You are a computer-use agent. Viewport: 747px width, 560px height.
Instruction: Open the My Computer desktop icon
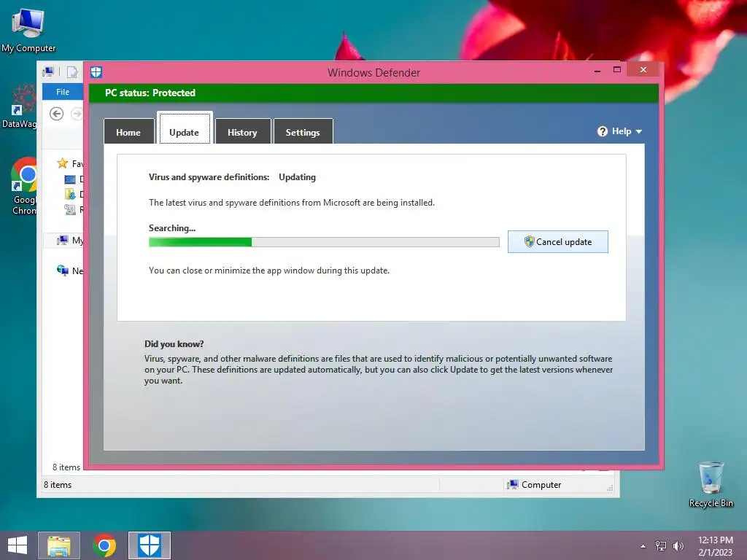point(28,31)
